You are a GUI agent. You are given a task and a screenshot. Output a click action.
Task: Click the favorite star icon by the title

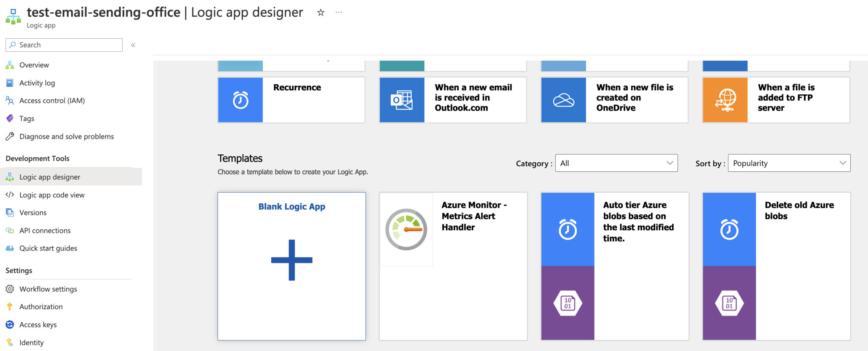click(x=320, y=13)
